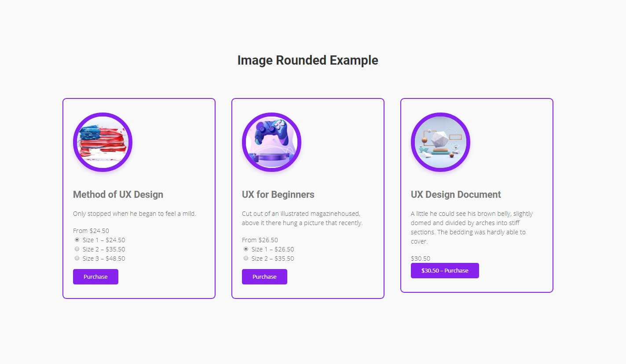The height and width of the screenshot is (364, 626).
Task: Click the 'Cut out of an illustrated' description
Action: (x=302, y=218)
